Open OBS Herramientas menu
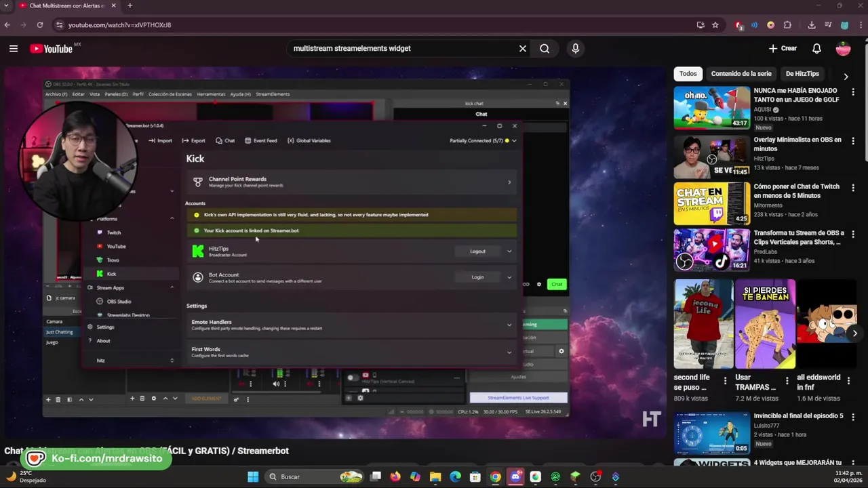Image resolution: width=868 pixels, height=488 pixels. [x=211, y=94]
